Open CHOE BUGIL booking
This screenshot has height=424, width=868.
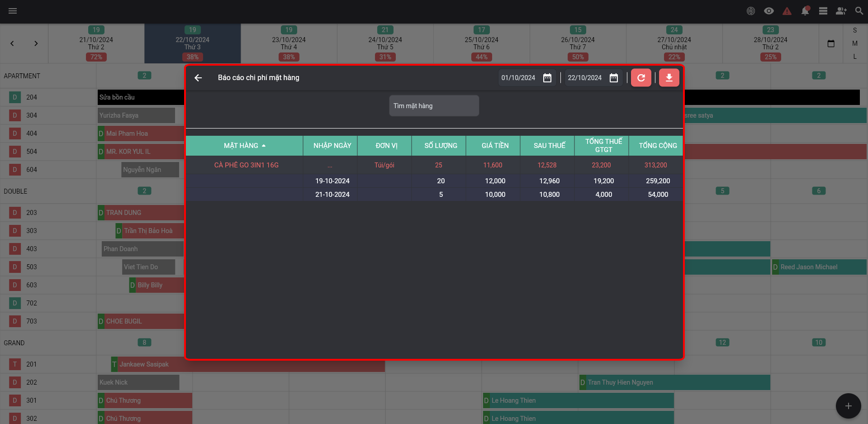(x=141, y=321)
